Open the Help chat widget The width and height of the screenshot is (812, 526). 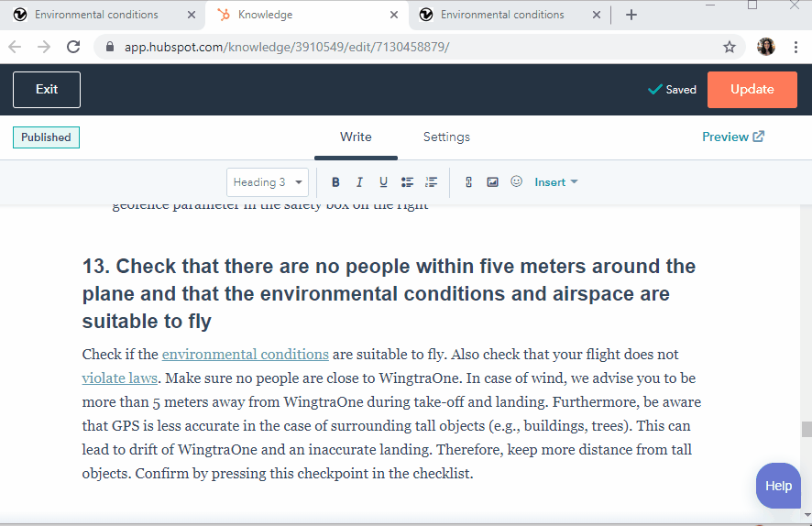778,486
